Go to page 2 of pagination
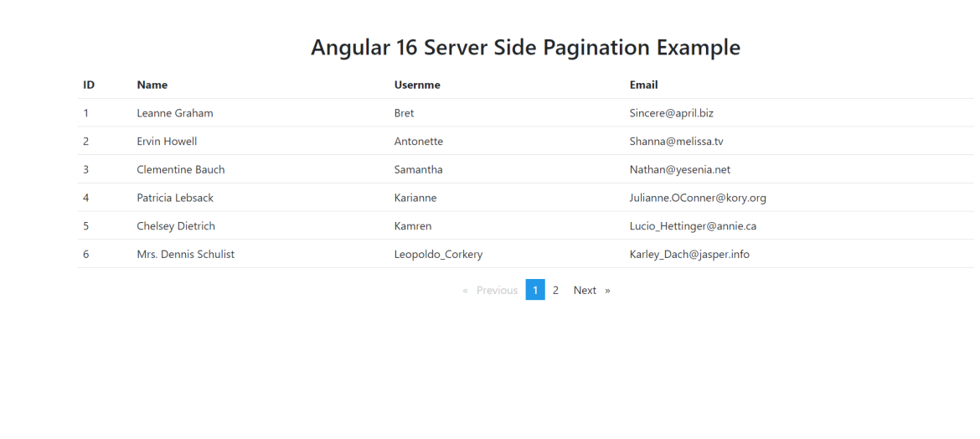This screenshot has height=439, width=980. tap(555, 290)
